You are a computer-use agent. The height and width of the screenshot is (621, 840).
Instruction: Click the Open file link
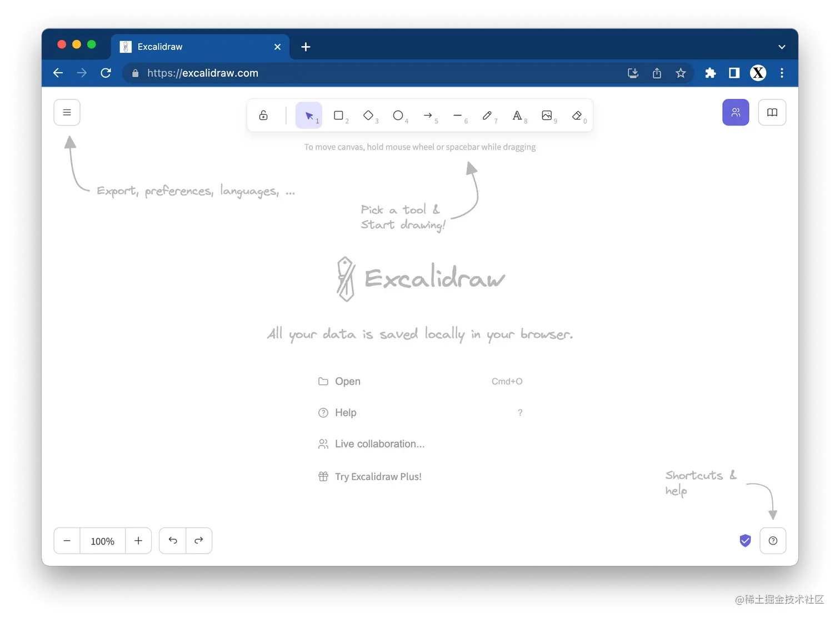pyautogui.click(x=347, y=381)
